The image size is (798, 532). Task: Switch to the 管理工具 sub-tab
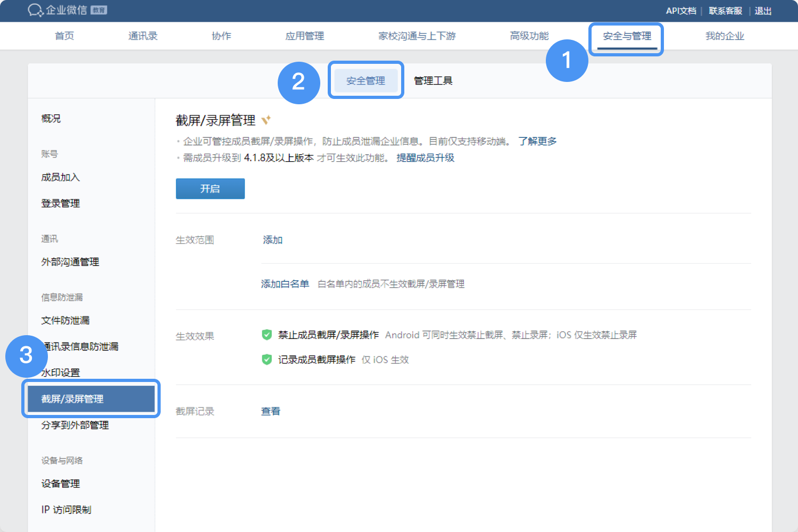pyautogui.click(x=433, y=81)
